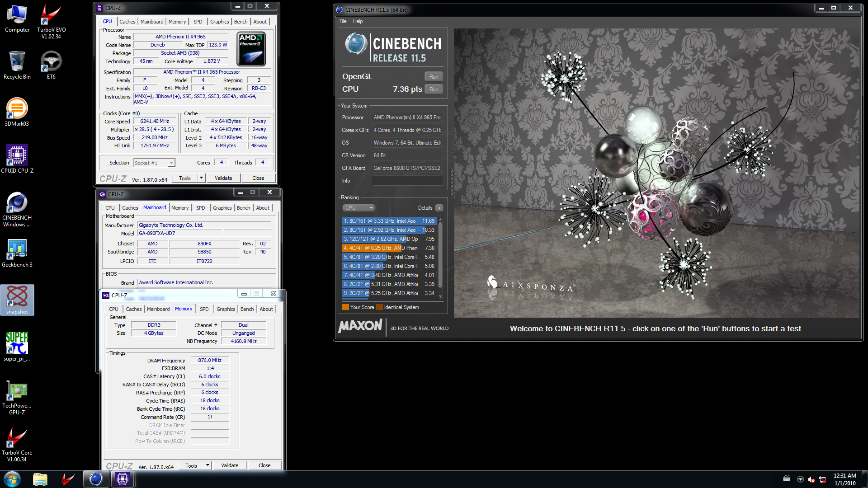Open About tab in Memory CPU-Z window

click(266, 309)
